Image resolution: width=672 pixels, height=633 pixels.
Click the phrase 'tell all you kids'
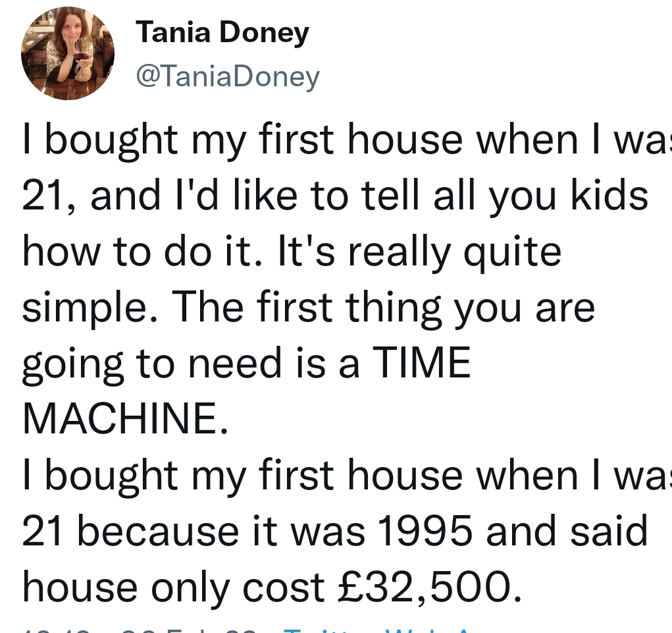point(505,196)
